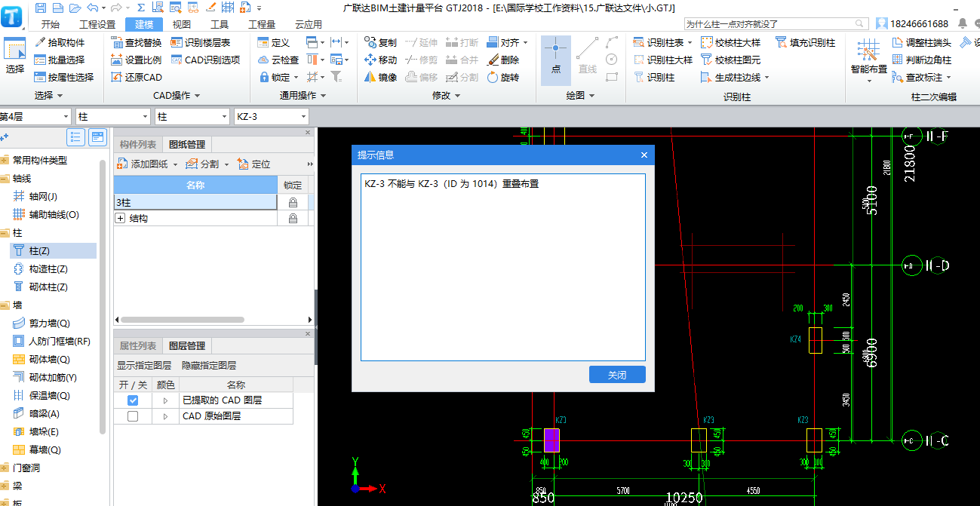
Task: Click 定义 define button
Action: [x=273, y=42]
